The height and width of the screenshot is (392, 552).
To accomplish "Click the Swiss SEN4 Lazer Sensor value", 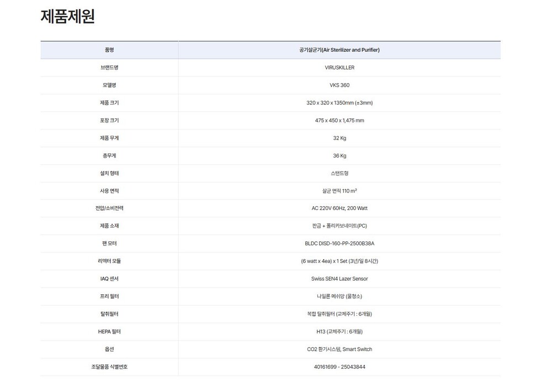I will tap(339, 278).
